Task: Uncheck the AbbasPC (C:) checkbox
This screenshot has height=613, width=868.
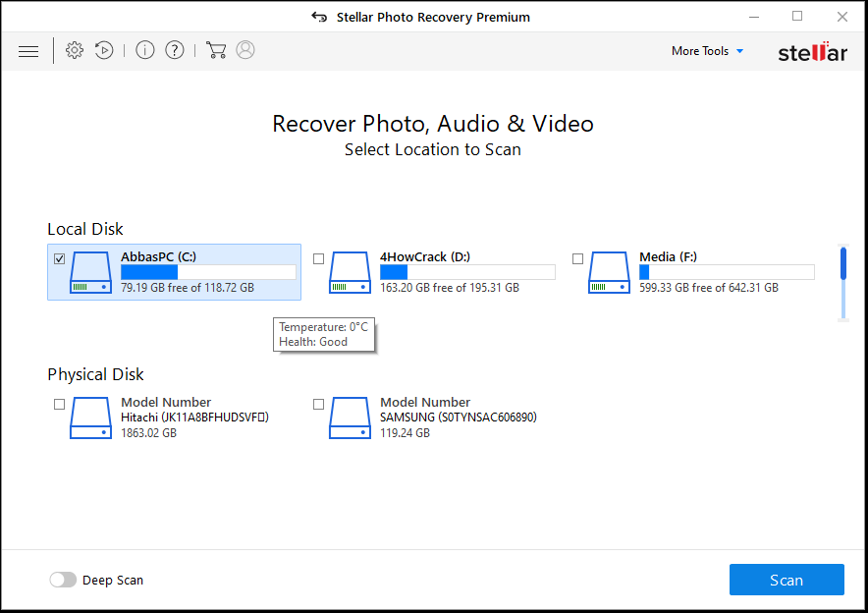Action: (59, 258)
